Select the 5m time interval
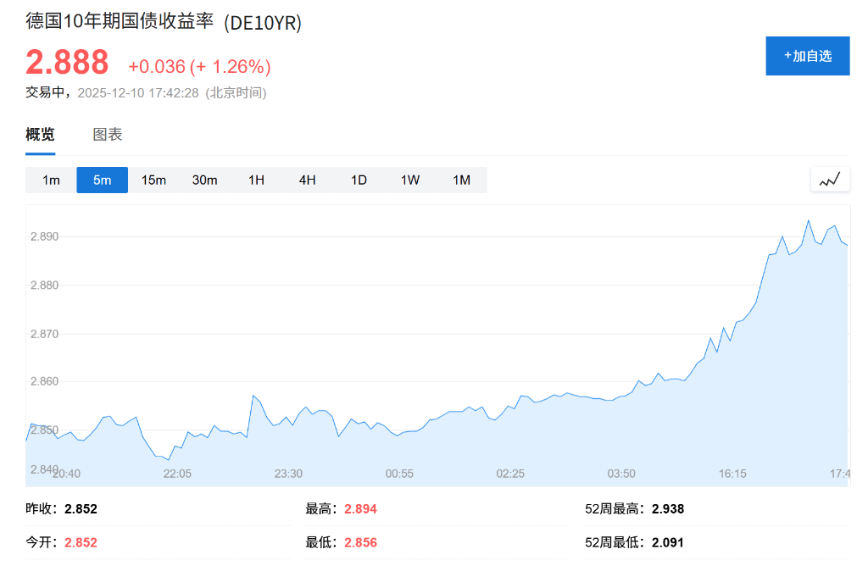 click(102, 180)
